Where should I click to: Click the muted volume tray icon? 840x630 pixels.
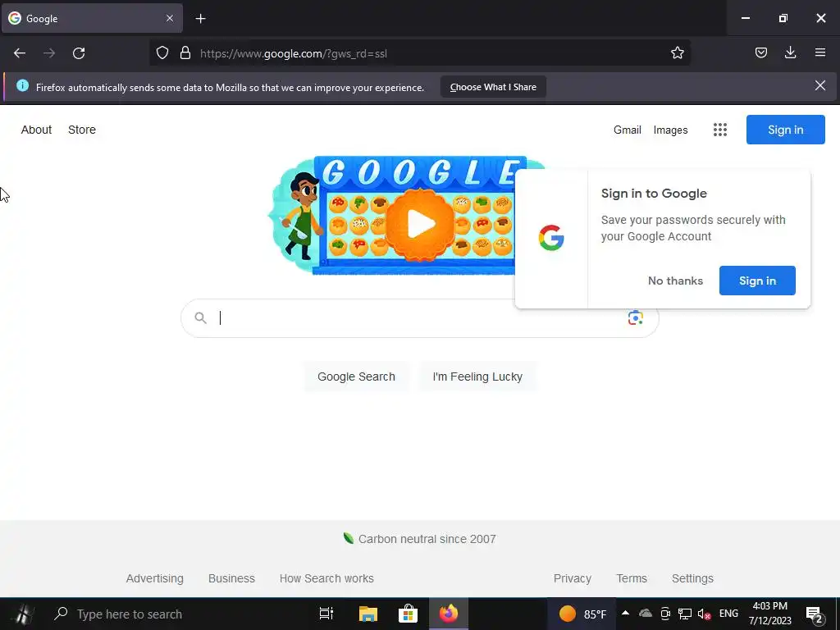(x=704, y=614)
